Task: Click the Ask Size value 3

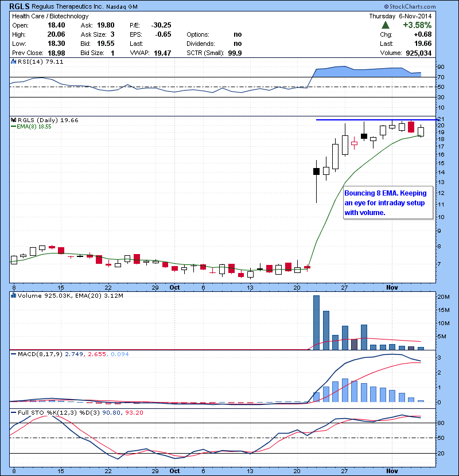Action: coord(112,34)
